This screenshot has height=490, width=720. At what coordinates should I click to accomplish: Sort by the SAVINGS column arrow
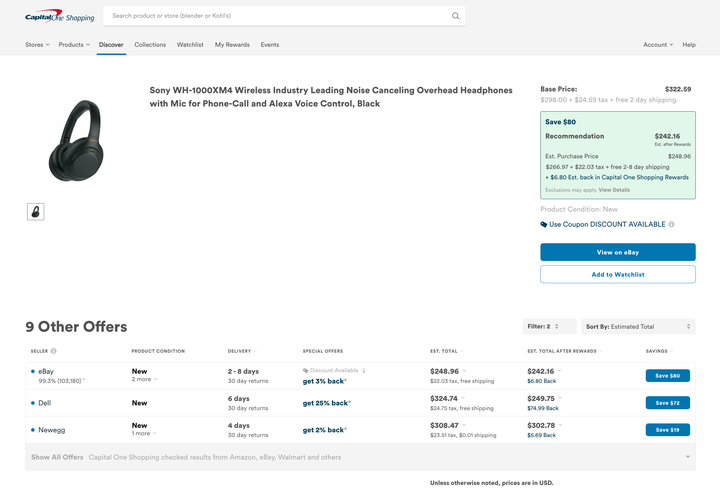(x=672, y=351)
